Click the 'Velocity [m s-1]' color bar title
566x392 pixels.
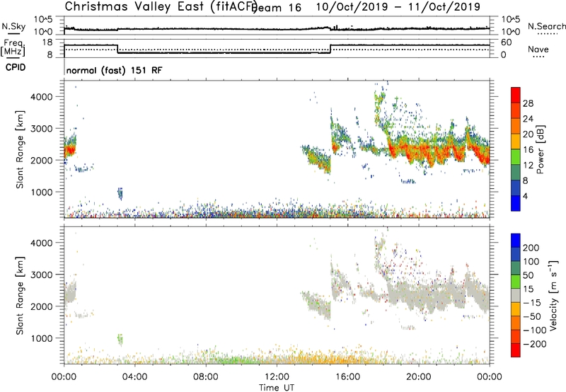(553, 295)
